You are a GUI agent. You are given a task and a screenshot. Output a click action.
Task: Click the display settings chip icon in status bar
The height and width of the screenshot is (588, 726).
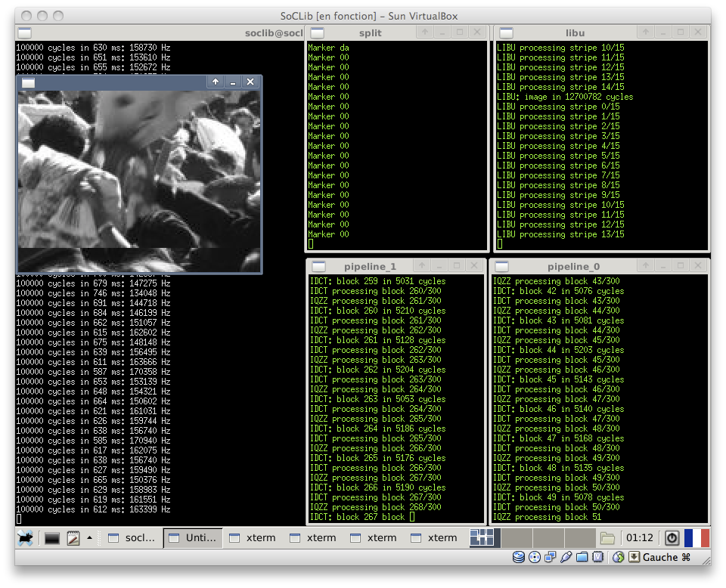tap(598, 557)
